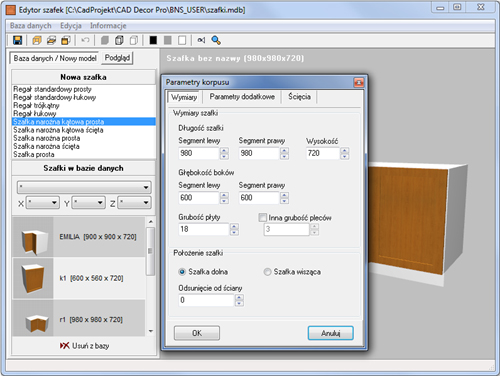The width and height of the screenshot is (500, 376).
Task: Select Szafka narożna kątowa ścięta item
Action: point(84,130)
